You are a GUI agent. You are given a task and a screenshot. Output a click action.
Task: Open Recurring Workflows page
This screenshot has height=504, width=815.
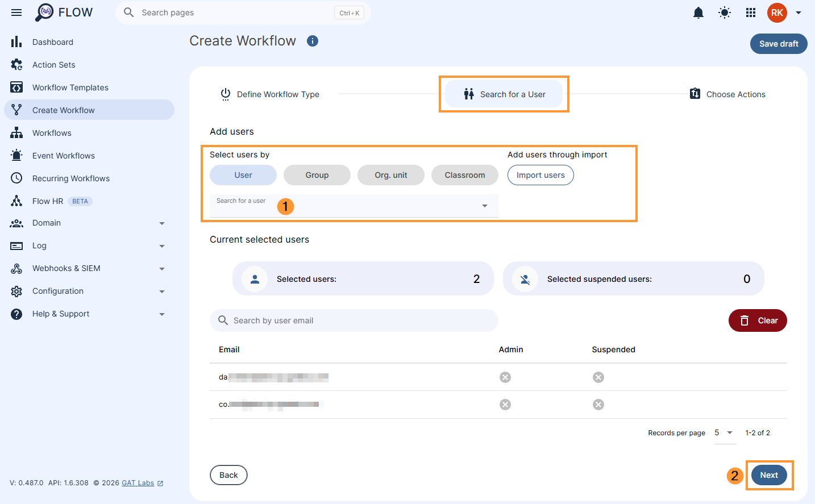click(x=89, y=178)
